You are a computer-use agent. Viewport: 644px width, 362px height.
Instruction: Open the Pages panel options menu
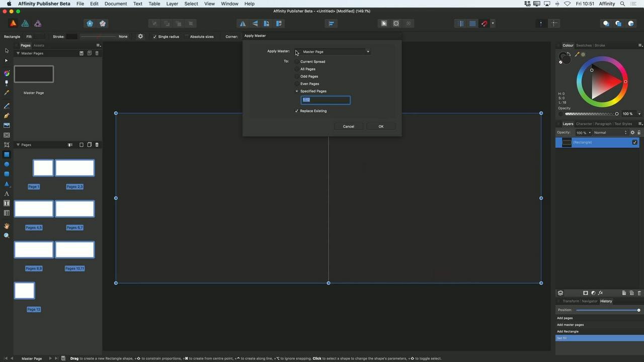tap(99, 45)
